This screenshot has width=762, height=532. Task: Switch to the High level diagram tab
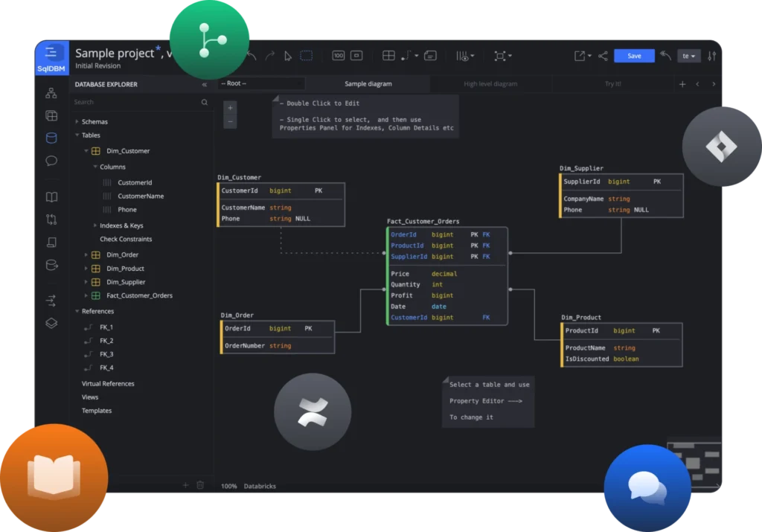[490, 84]
